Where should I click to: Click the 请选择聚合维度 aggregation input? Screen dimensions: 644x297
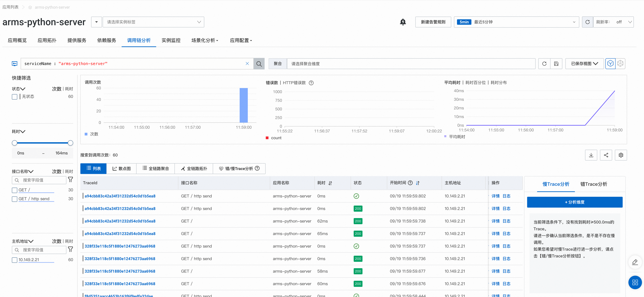pyautogui.click(x=411, y=63)
